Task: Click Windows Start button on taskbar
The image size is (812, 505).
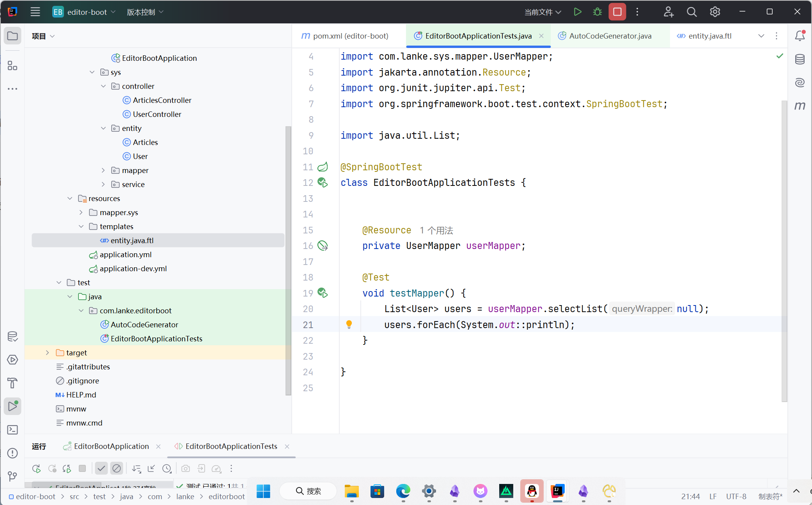Action: coord(263,491)
